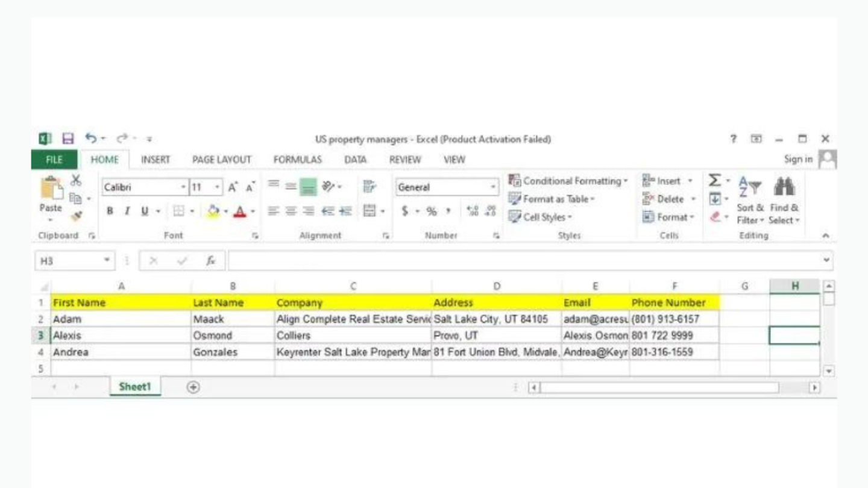Align text to the right

coord(308,211)
